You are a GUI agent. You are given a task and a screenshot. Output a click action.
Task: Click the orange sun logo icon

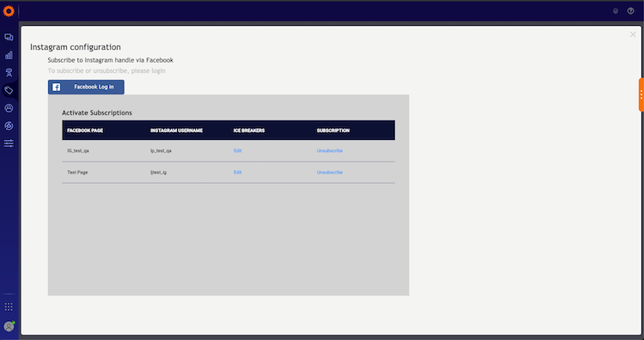9,11
